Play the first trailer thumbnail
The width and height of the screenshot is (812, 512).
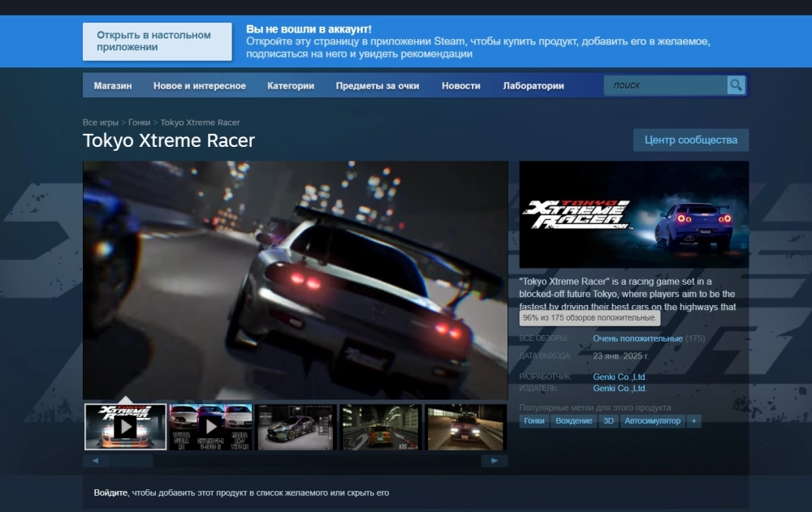point(126,427)
